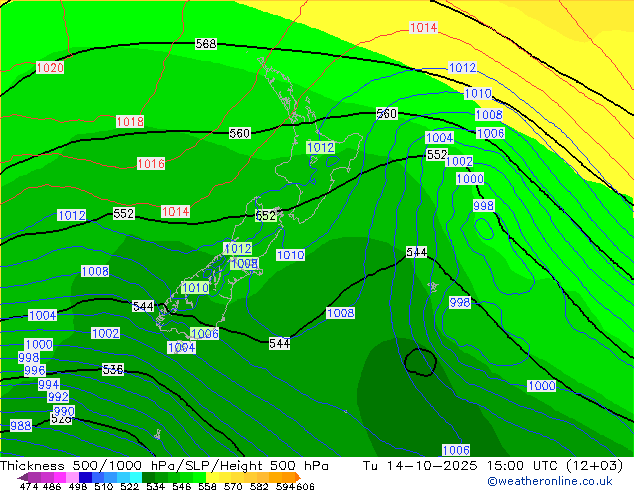The height and width of the screenshot is (490, 634).
Task: Click the bright yellow swatch above 558
Action: click(x=212, y=477)
